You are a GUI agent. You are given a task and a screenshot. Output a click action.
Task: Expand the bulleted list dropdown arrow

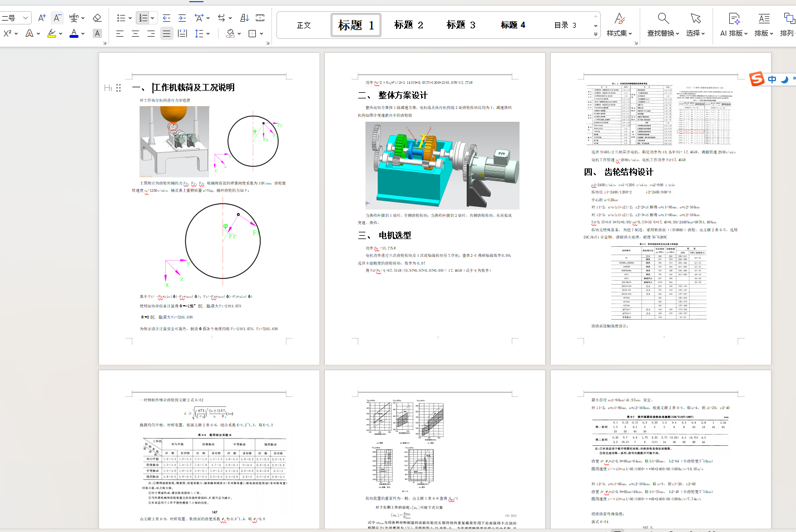130,18
